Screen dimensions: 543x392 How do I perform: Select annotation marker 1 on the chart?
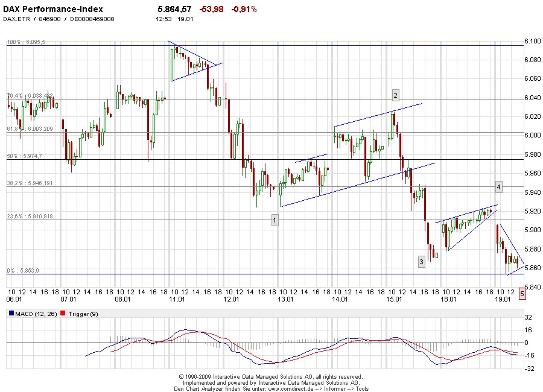tap(275, 220)
